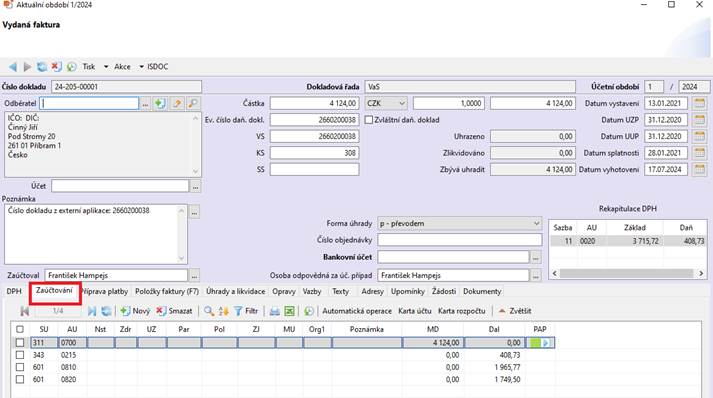Check the row 343 0215 checkbox

pos(20,355)
